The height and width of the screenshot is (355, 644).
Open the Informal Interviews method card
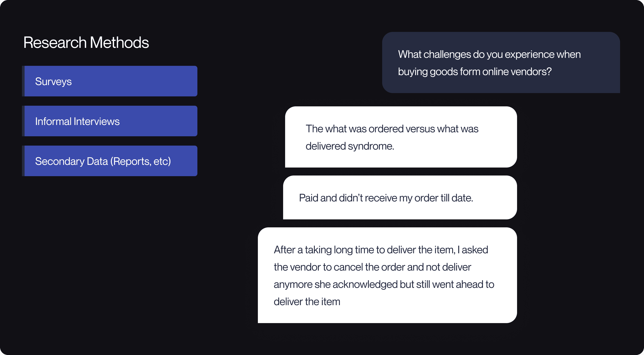click(110, 121)
